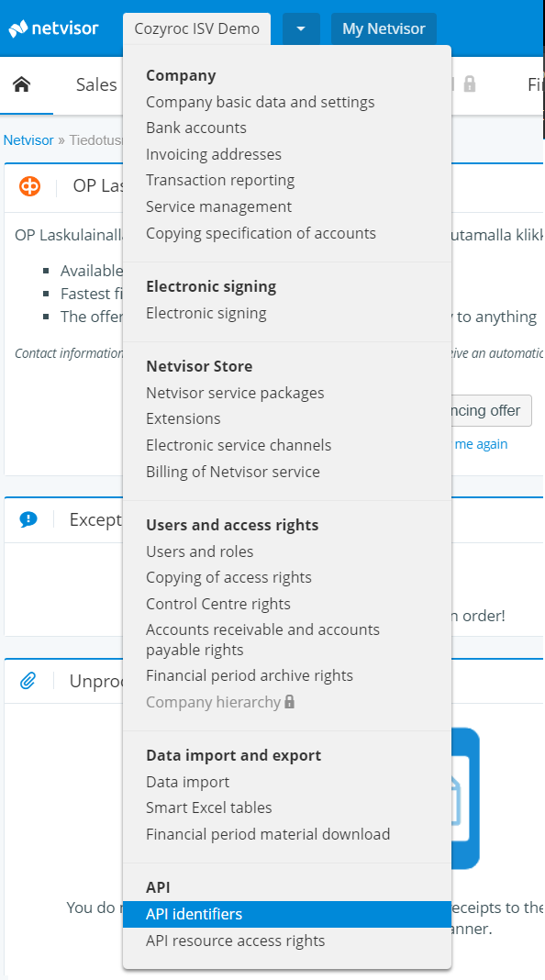Choose Bank accounts from Company section
Screen dimensions: 545x980
click(x=196, y=128)
